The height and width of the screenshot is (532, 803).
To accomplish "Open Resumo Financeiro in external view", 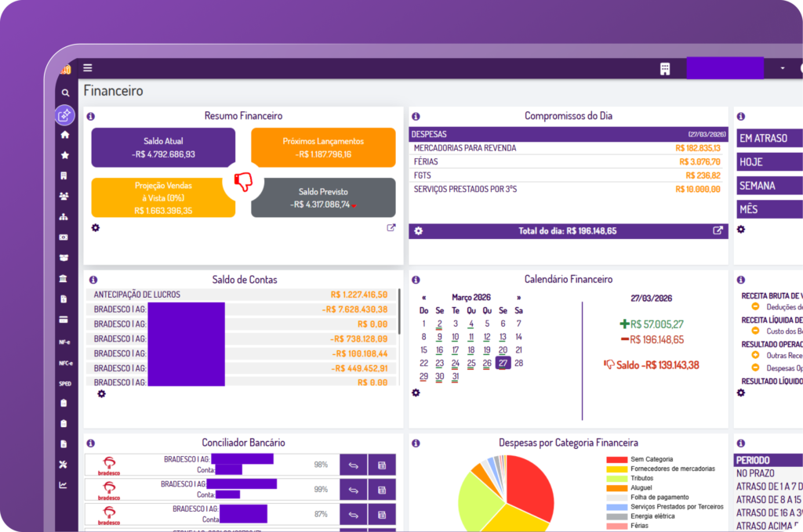I will 391,228.
